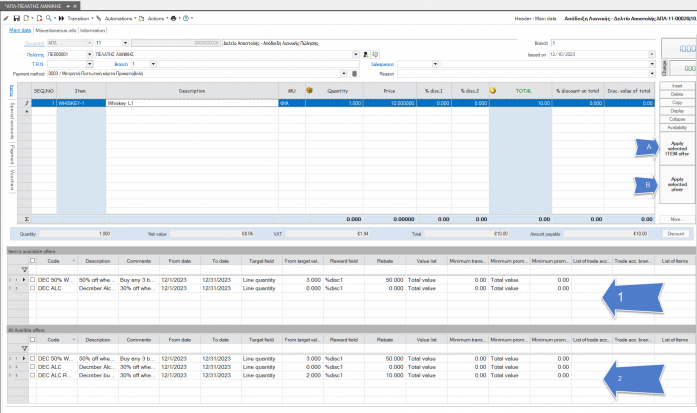The image size is (697, 413).
Task: Click customer refresh icon beside person icon
Action: click(x=375, y=54)
